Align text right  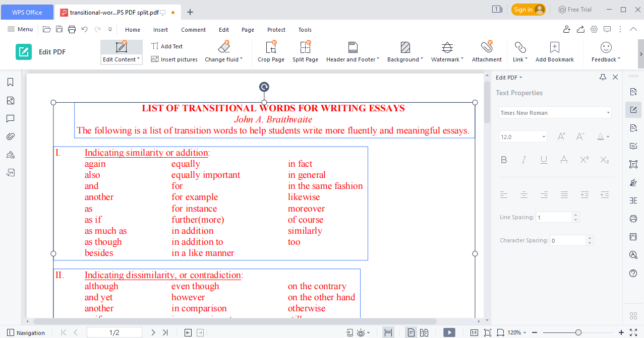coord(544,194)
